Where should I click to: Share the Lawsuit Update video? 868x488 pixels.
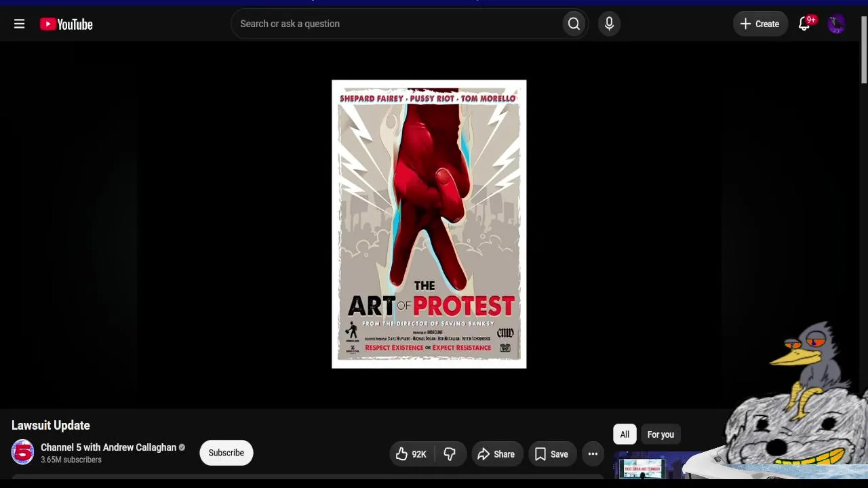pyautogui.click(x=496, y=454)
